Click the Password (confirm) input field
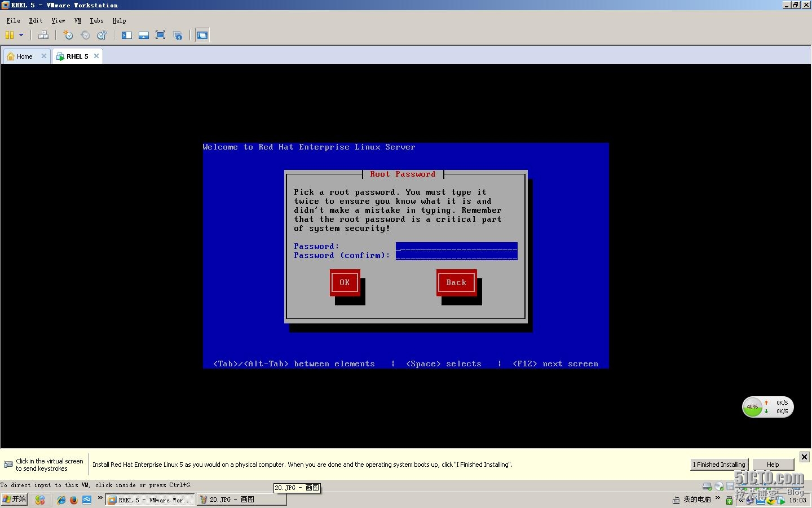Image resolution: width=812 pixels, height=508 pixels. pyautogui.click(x=456, y=256)
